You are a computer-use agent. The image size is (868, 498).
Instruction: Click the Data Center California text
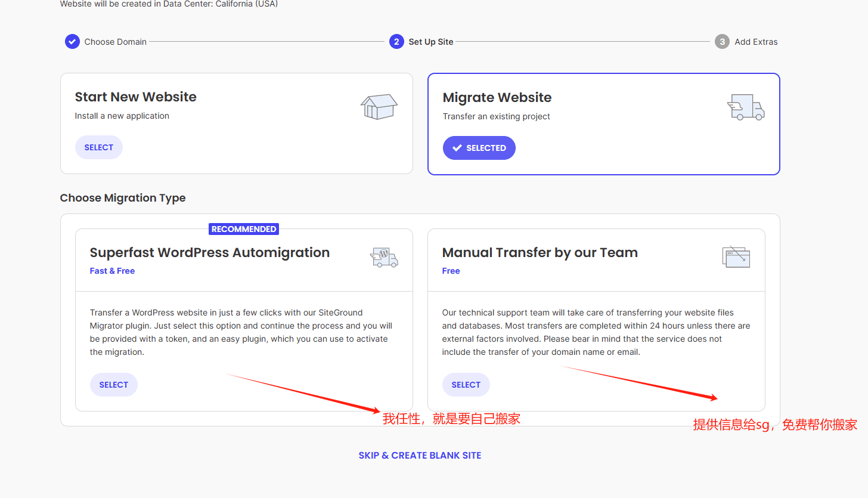click(169, 4)
